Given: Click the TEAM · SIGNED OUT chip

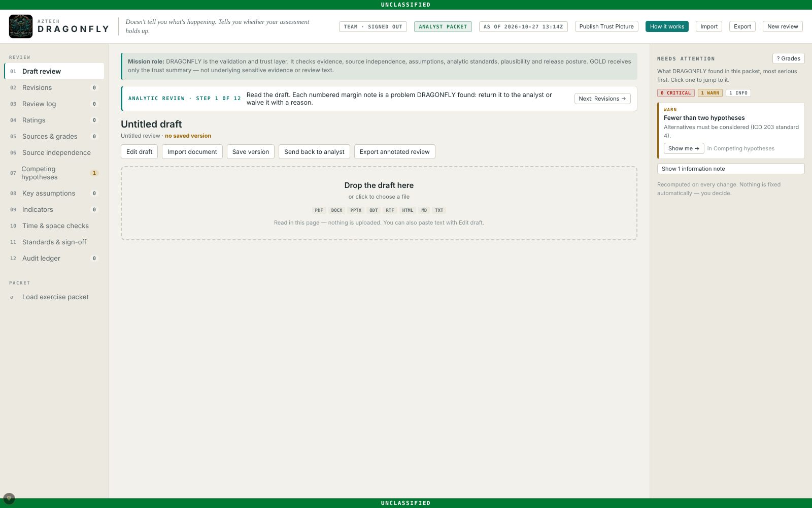Looking at the screenshot, I should point(373,26).
